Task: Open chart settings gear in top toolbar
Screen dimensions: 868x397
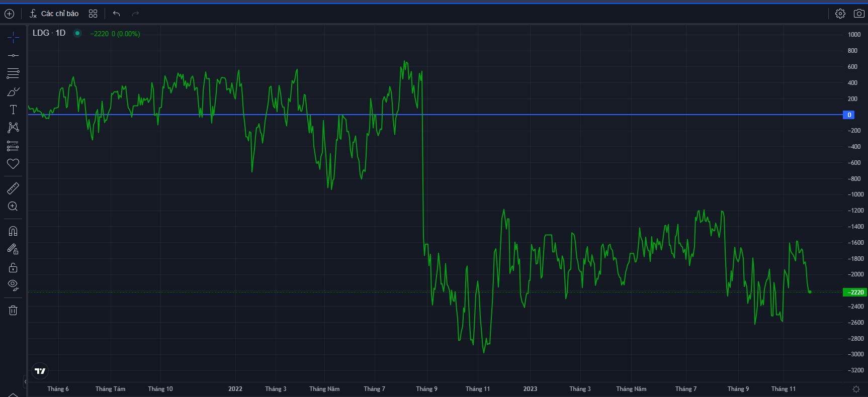Action: 840,14
